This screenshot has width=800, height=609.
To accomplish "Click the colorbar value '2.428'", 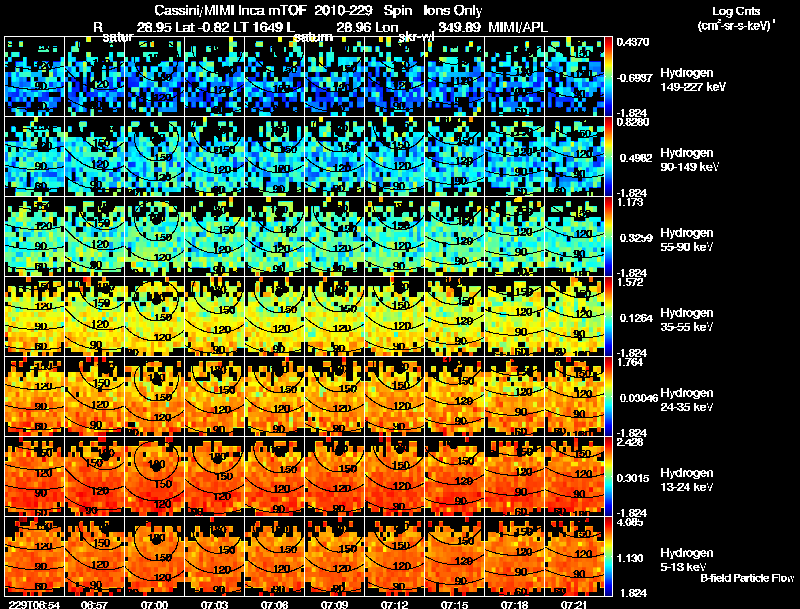I will pyautogui.click(x=630, y=442).
